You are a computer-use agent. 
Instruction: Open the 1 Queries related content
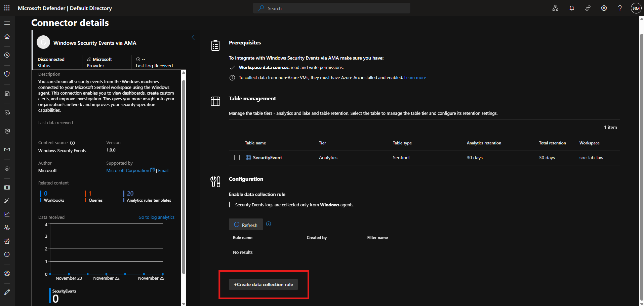tap(94, 197)
